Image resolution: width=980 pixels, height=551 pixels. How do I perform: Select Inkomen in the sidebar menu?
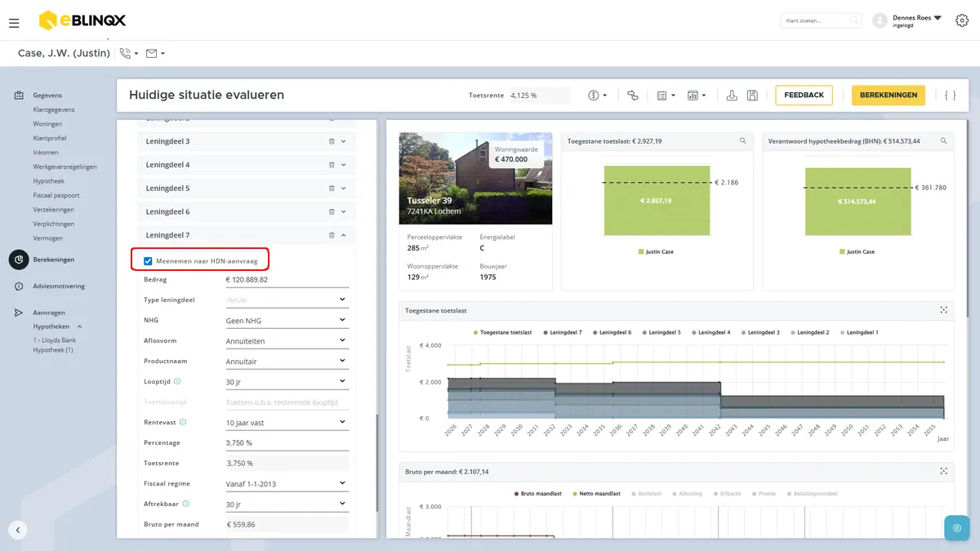pos(46,153)
